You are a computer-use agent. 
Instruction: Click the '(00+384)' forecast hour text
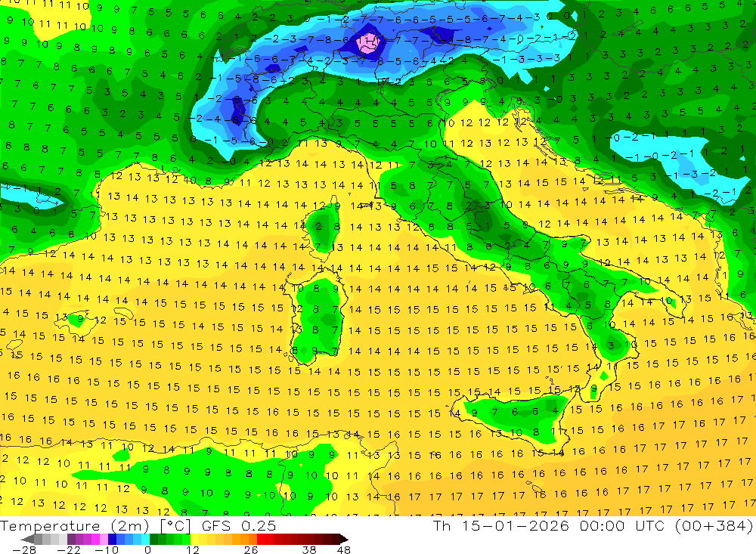pos(713,525)
